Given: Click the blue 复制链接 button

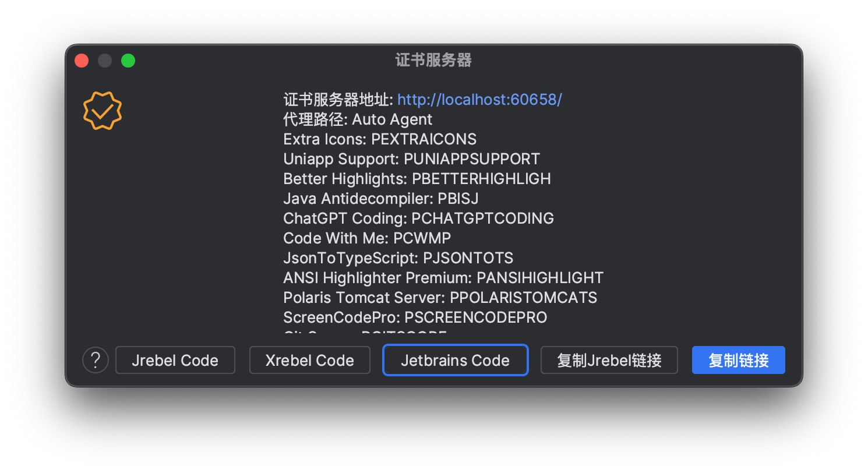Looking at the screenshot, I should point(739,361).
